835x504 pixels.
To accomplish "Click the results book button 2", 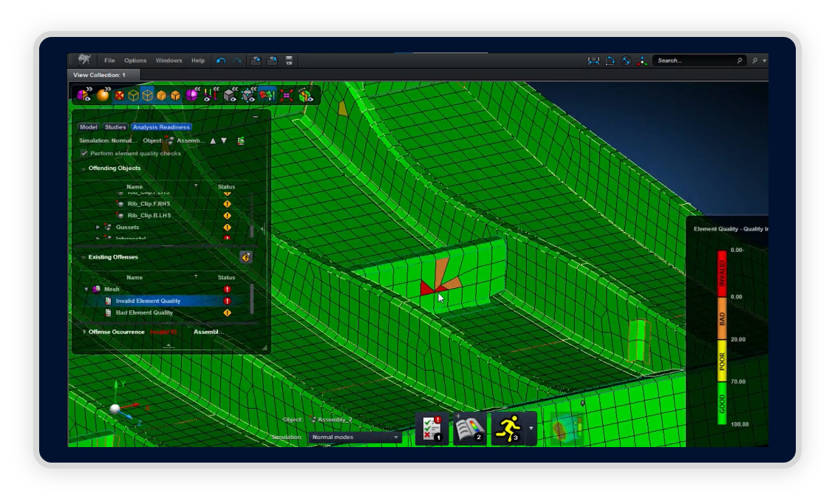I will coord(469,429).
